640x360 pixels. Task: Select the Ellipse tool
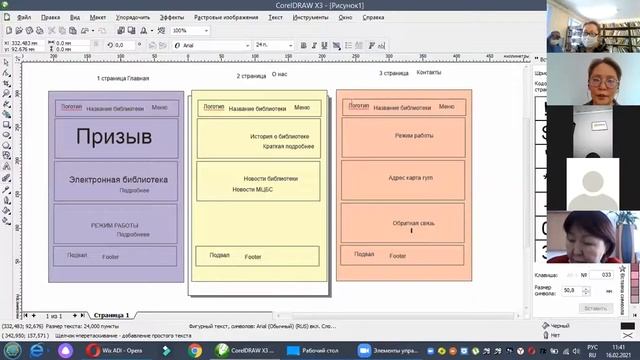pyautogui.click(x=6, y=135)
